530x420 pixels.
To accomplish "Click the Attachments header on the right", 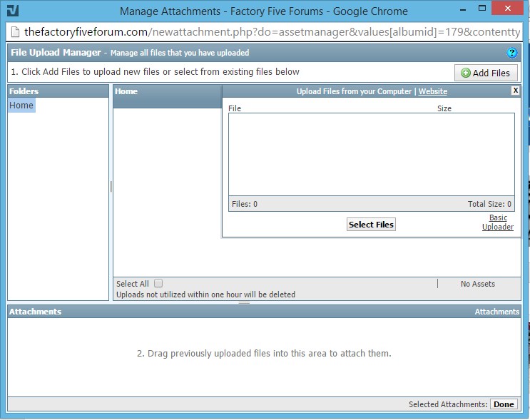I will [x=497, y=312].
